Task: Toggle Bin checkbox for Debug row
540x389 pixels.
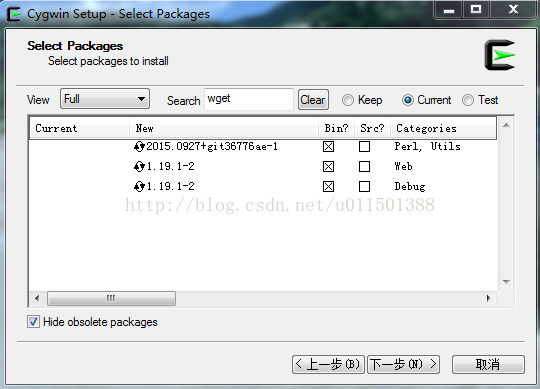Action: 328,187
